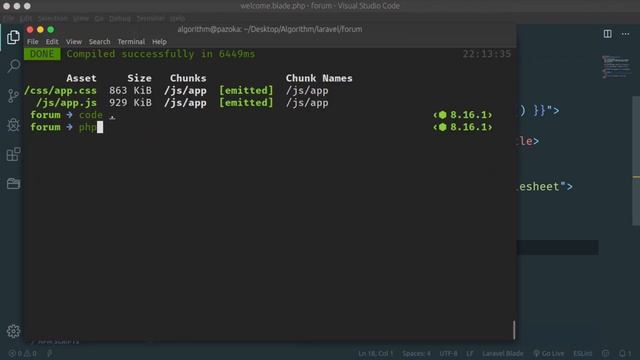Open terminal Search menu
This screenshot has width=640, height=360.
(x=100, y=42)
